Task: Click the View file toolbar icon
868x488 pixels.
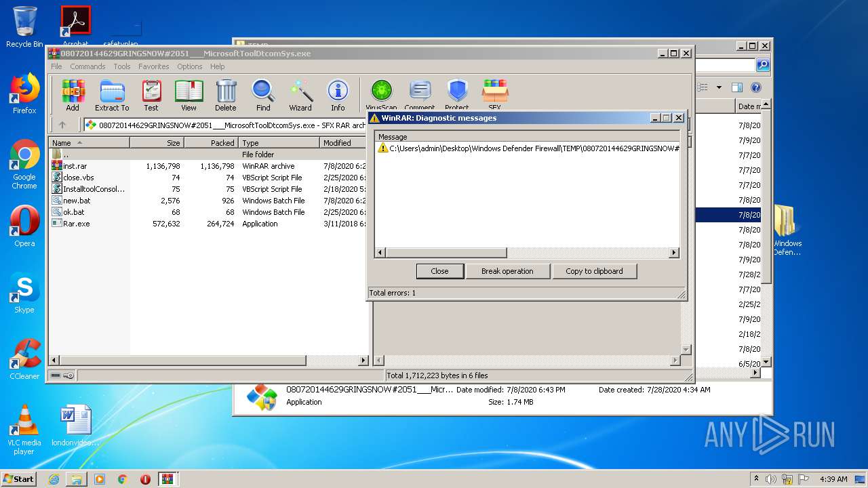Action: 189,95
